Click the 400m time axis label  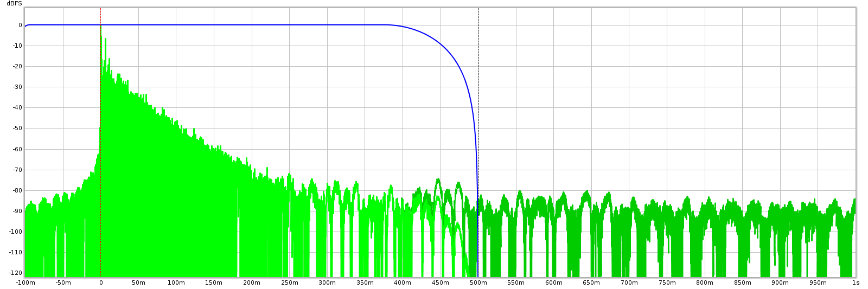click(x=402, y=282)
